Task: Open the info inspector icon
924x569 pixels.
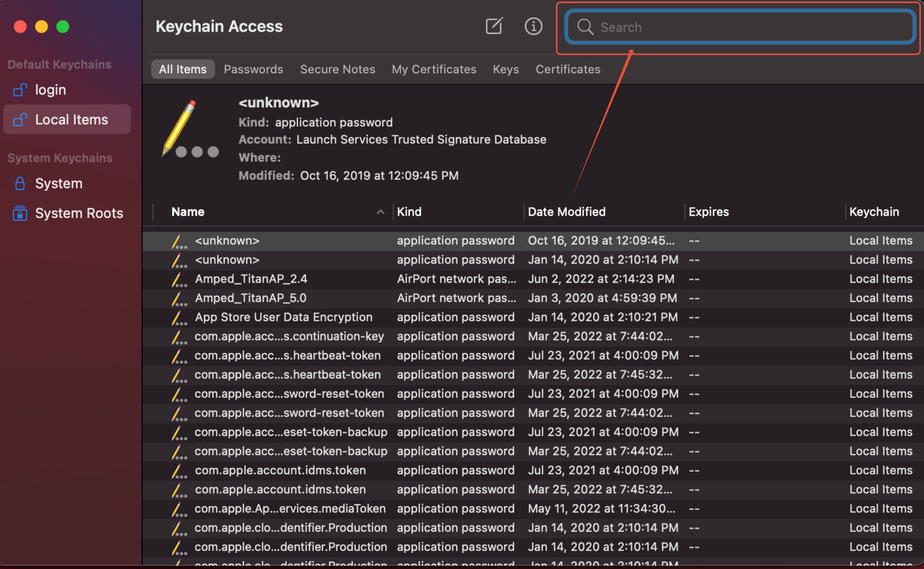Action: click(533, 26)
